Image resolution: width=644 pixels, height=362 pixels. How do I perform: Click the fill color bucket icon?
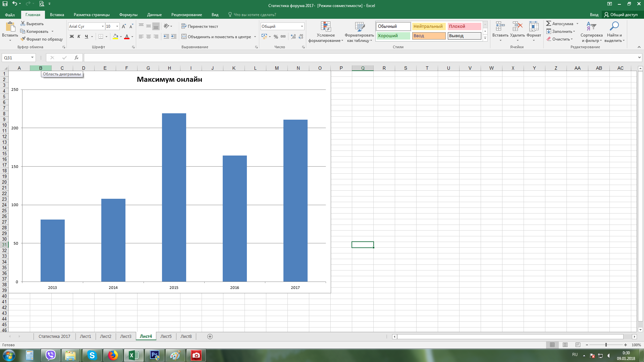[115, 37]
